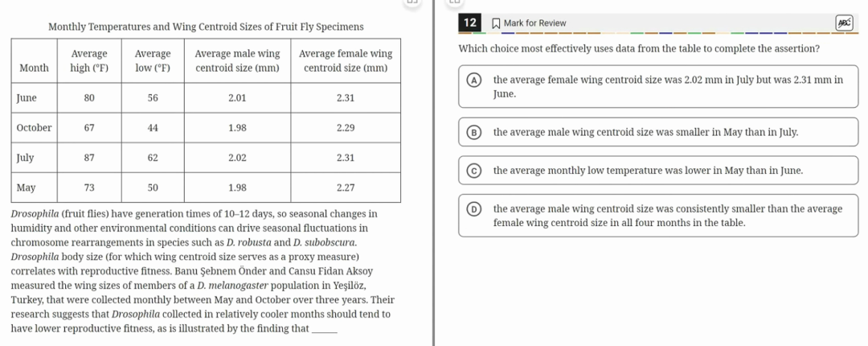Click the circled B letter icon
Image resolution: width=868 pixels, height=346 pixels.
[x=474, y=133]
